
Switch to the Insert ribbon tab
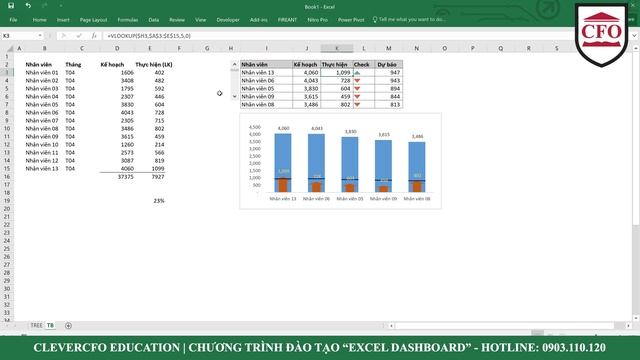pos(63,20)
